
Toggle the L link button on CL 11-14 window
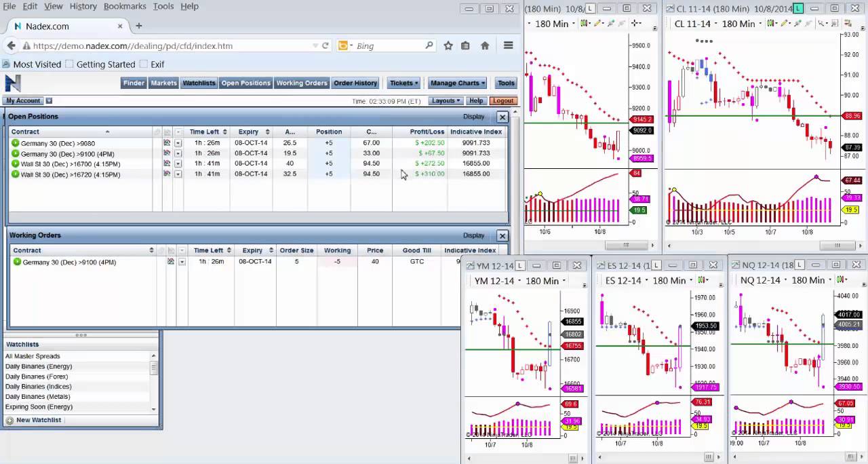(798, 8)
